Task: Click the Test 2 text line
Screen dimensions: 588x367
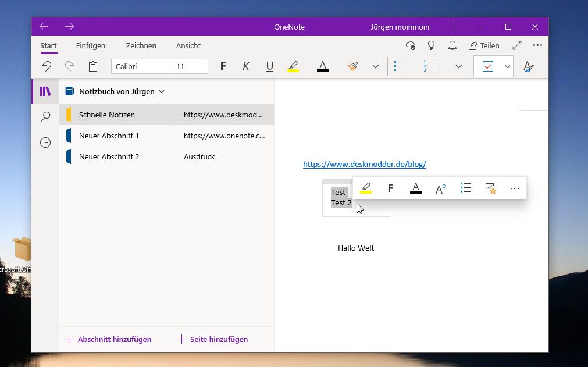Action: [341, 203]
